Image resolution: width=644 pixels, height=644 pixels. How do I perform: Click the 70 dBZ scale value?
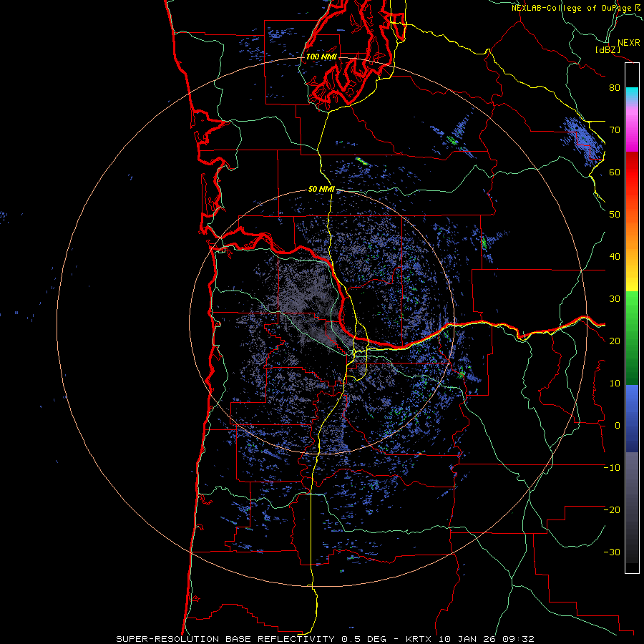(615, 130)
